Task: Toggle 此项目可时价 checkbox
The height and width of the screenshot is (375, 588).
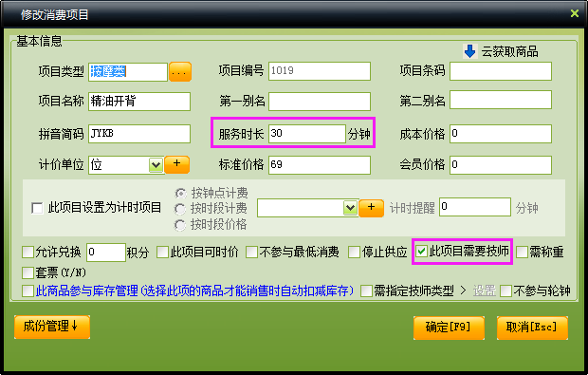Action: click(x=162, y=252)
